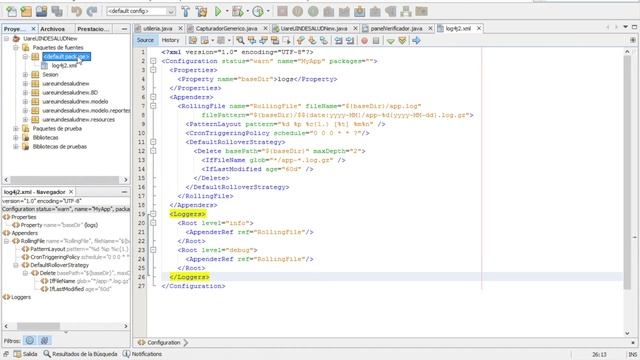Select the uareundesaludnew.modelo package
Image resolution: width=640 pixels, height=360 pixels.
pyautogui.click(x=75, y=102)
